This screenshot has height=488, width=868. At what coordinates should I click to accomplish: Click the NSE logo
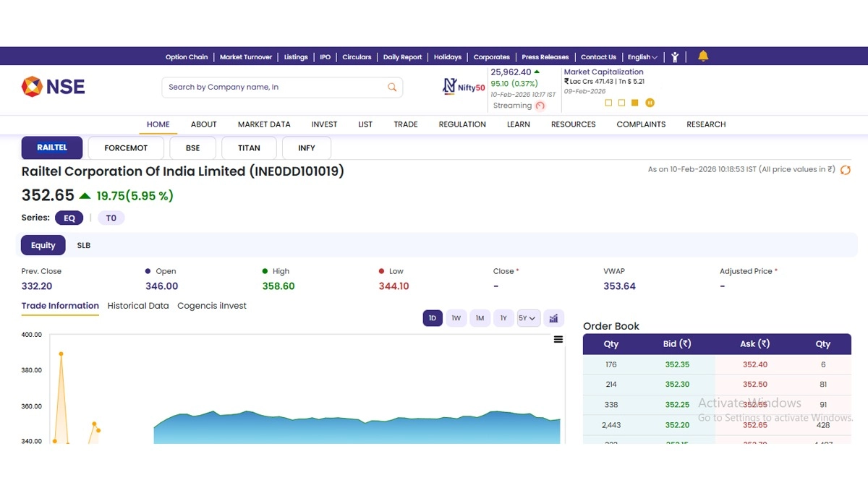[x=53, y=86]
